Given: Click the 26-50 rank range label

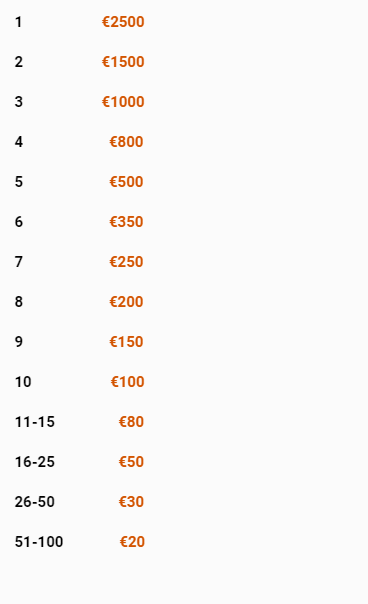Looking at the screenshot, I should (x=35, y=502).
